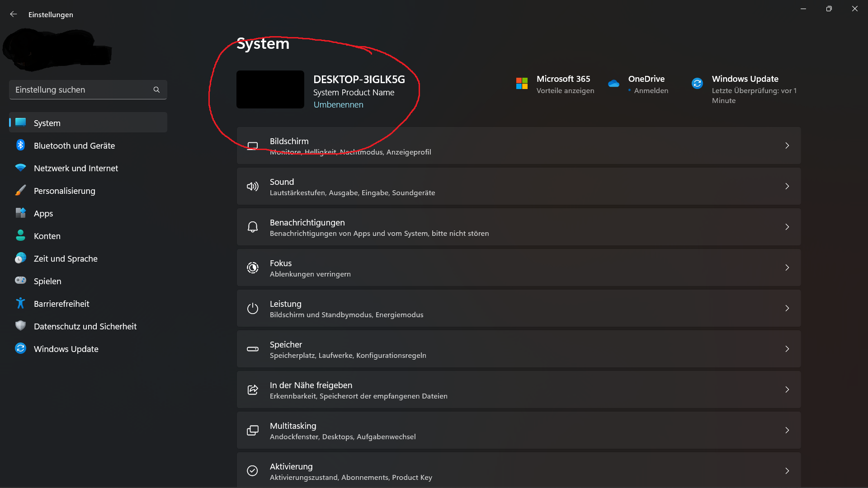Switch to the System tab in the sidebar
This screenshot has height=488, width=868.
47,122
